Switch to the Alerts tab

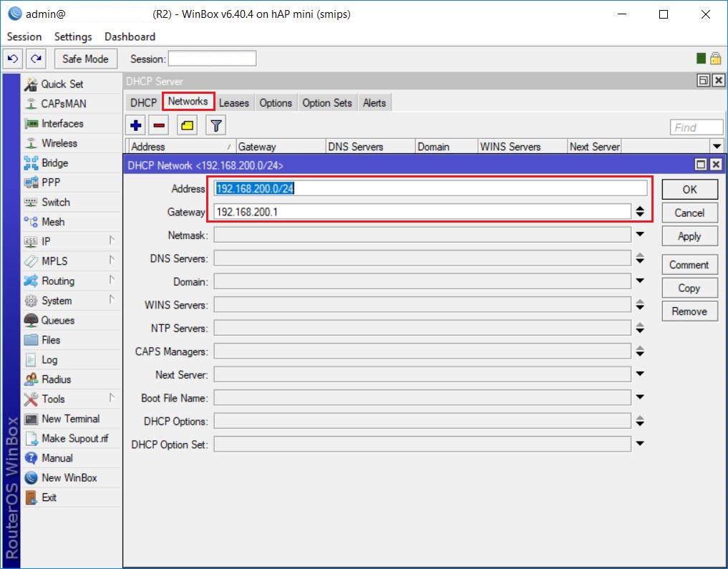coord(374,102)
